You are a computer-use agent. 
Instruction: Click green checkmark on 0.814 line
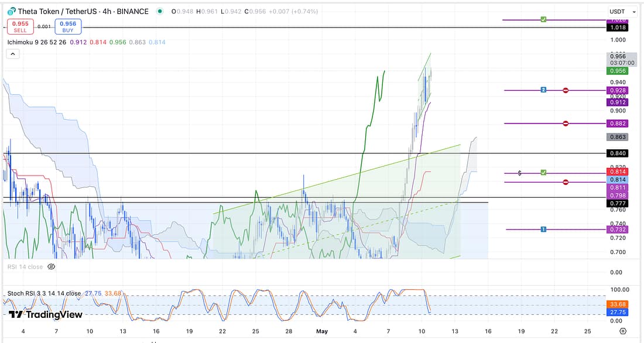point(543,173)
